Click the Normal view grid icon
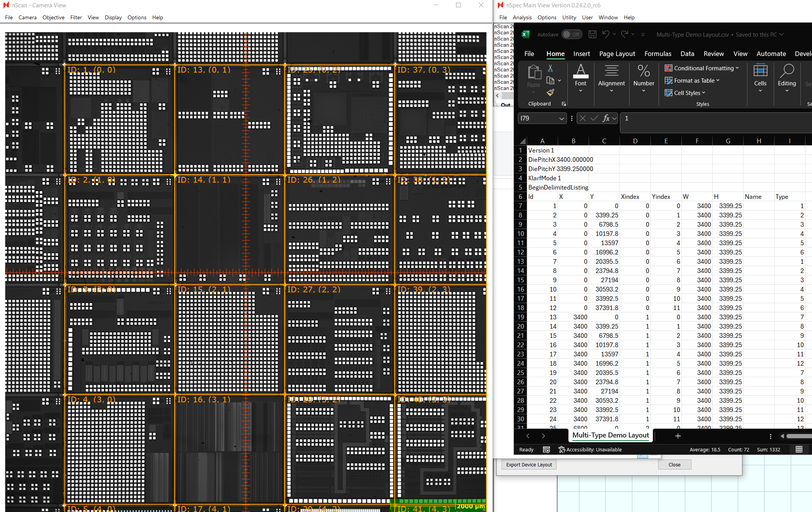Image resolution: width=812 pixels, height=512 pixels. point(799,449)
